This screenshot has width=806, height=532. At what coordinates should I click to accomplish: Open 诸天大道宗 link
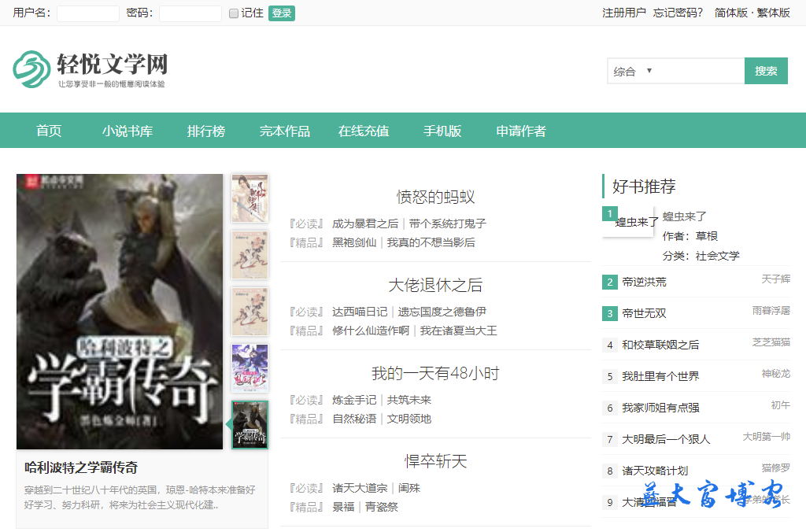[x=359, y=488]
